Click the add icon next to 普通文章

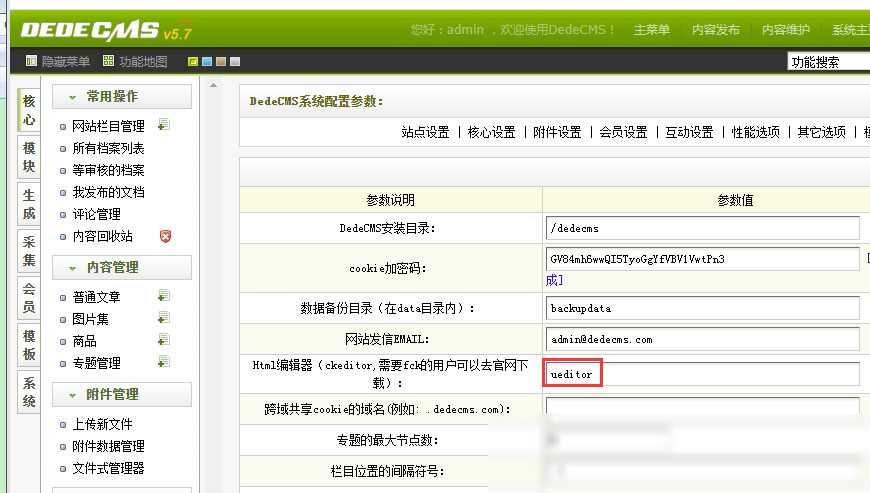pos(163,296)
